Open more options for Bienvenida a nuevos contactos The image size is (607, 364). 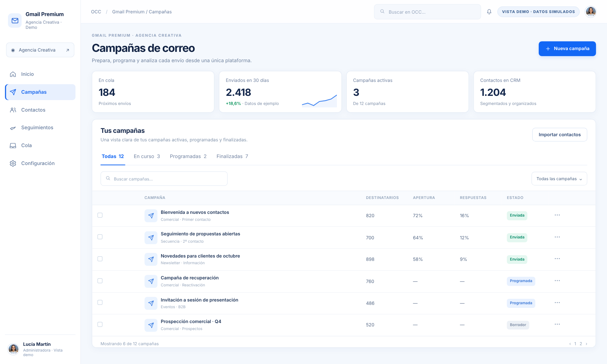pos(557,215)
